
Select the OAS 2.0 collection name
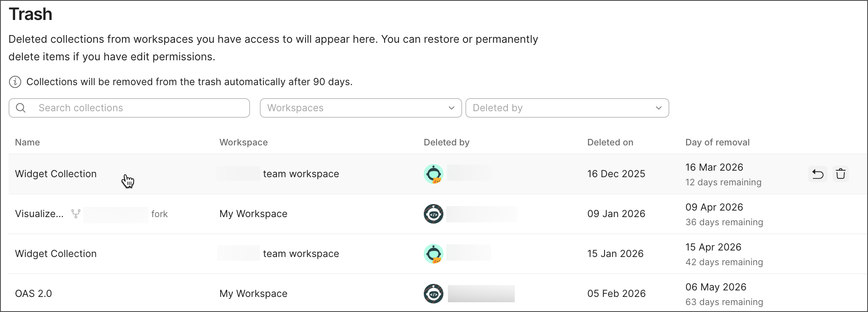point(33,294)
